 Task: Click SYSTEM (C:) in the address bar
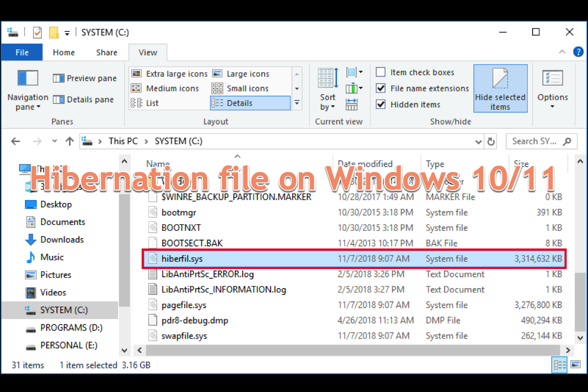[x=178, y=141]
